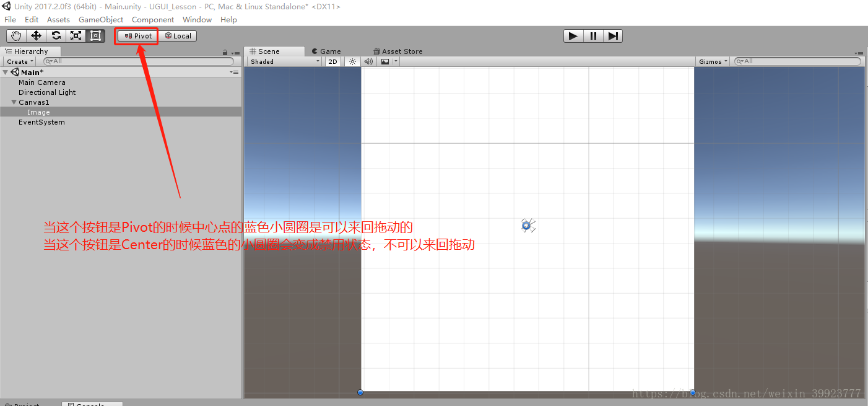The width and height of the screenshot is (868, 406).
Task: Open the Shaded draw mode dropdown
Action: click(285, 61)
